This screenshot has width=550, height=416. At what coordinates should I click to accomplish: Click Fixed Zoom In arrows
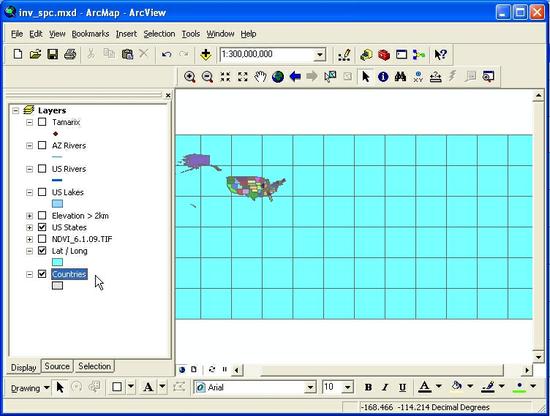coord(225,77)
